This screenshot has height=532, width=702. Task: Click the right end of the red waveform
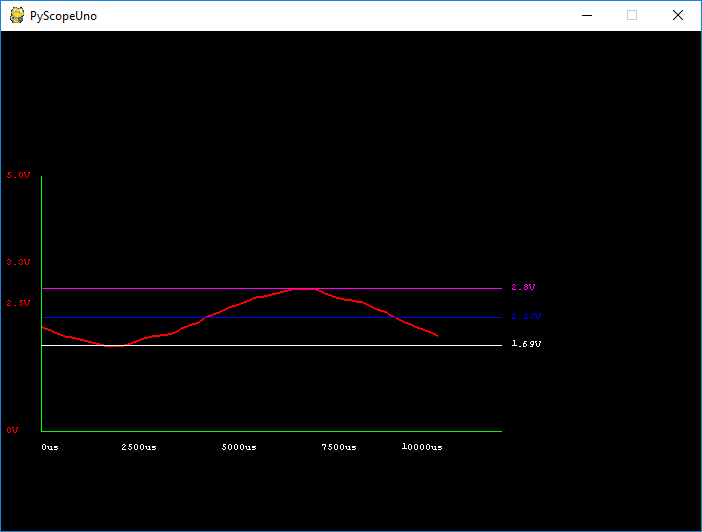(437, 335)
